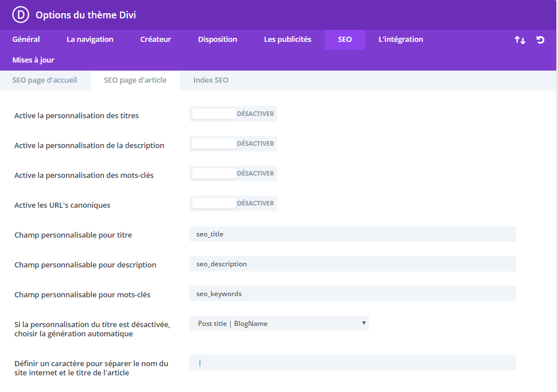Click label 'Définir un caractère pour séparer'
The width and height of the screenshot is (558, 392).
91,368
